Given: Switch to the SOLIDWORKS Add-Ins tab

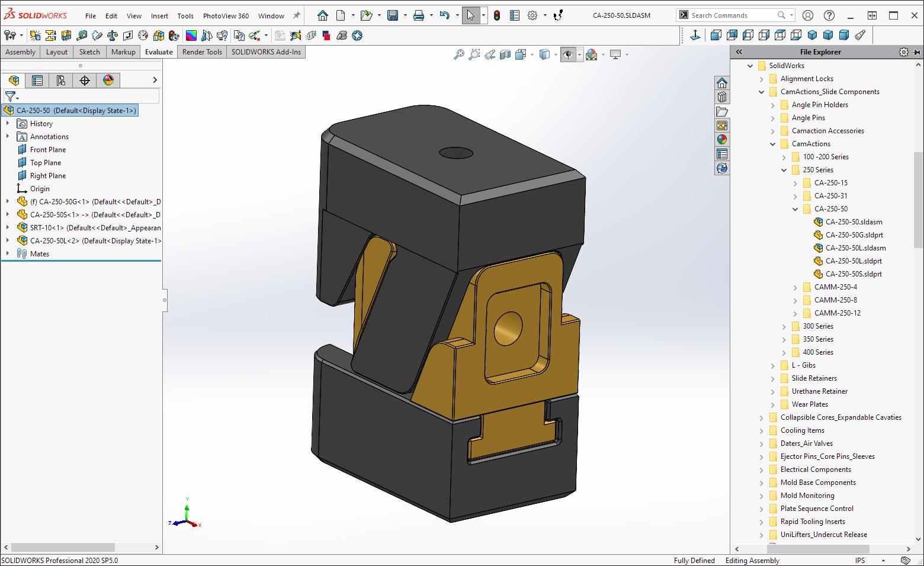Looking at the screenshot, I should tap(266, 52).
